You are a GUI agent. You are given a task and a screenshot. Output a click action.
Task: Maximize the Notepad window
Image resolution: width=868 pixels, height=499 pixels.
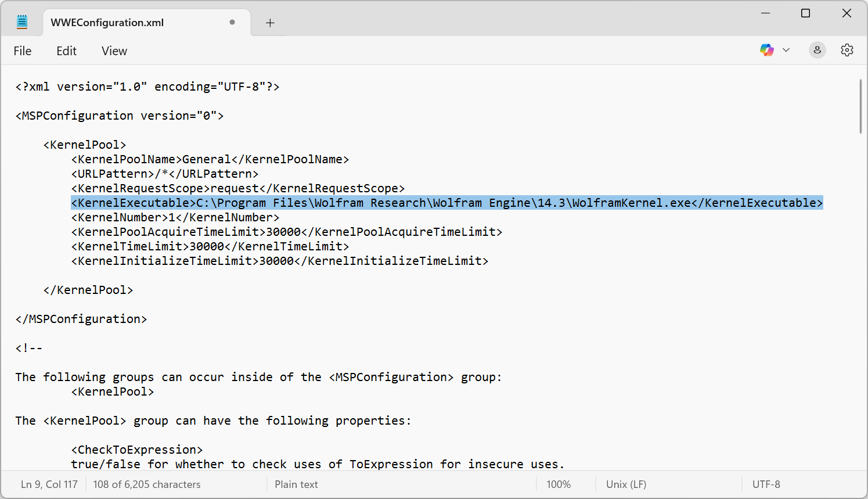(805, 13)
